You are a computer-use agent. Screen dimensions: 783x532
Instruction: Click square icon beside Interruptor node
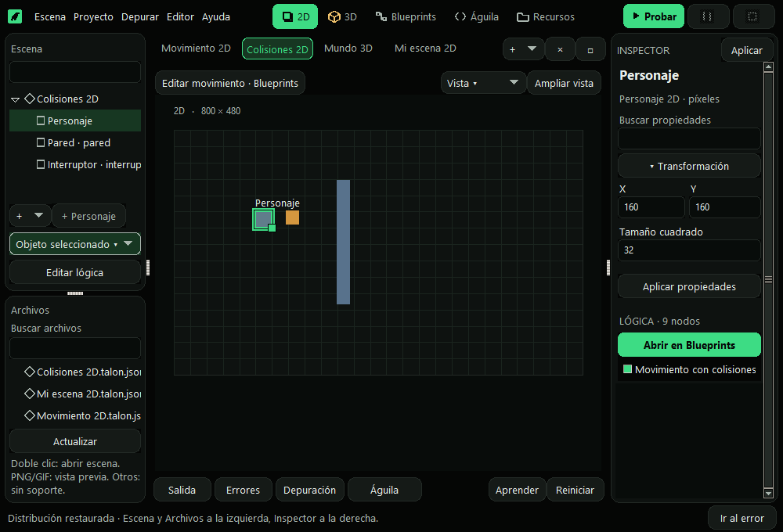(x=41, y=164)
